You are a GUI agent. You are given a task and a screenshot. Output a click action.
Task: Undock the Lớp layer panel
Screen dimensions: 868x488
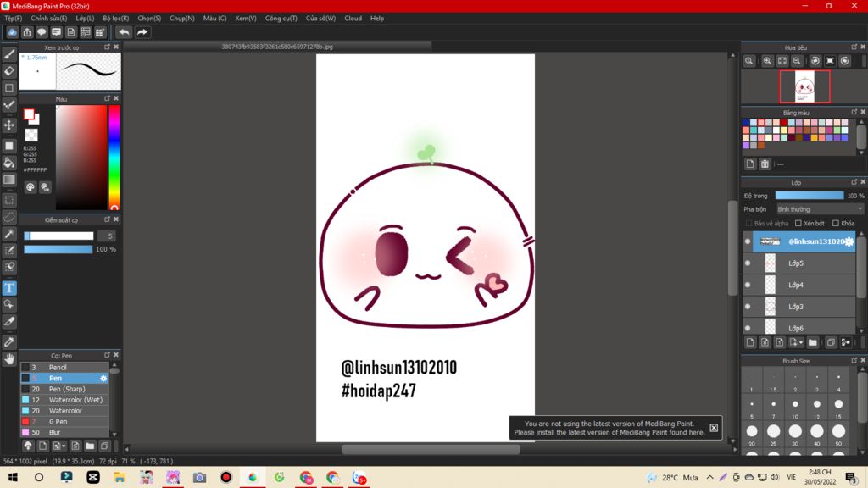coord(854,181)
